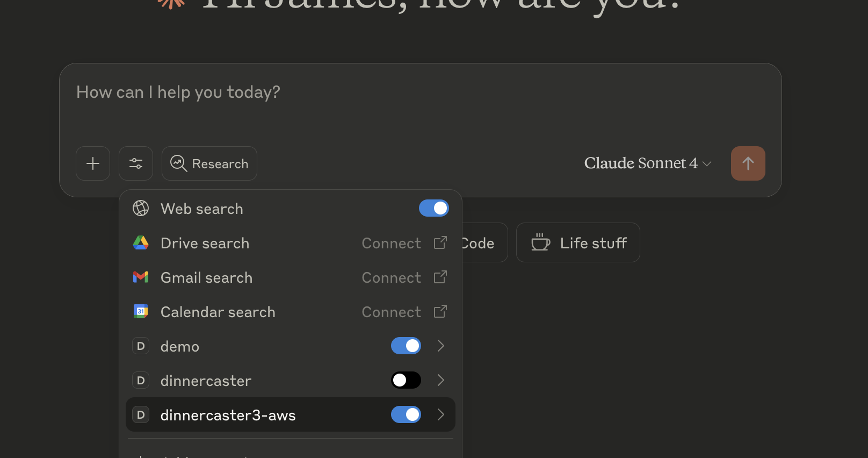Viewport: 868px width, 458px height.
Task: Turn off the demo toggle
Action: 406,346
